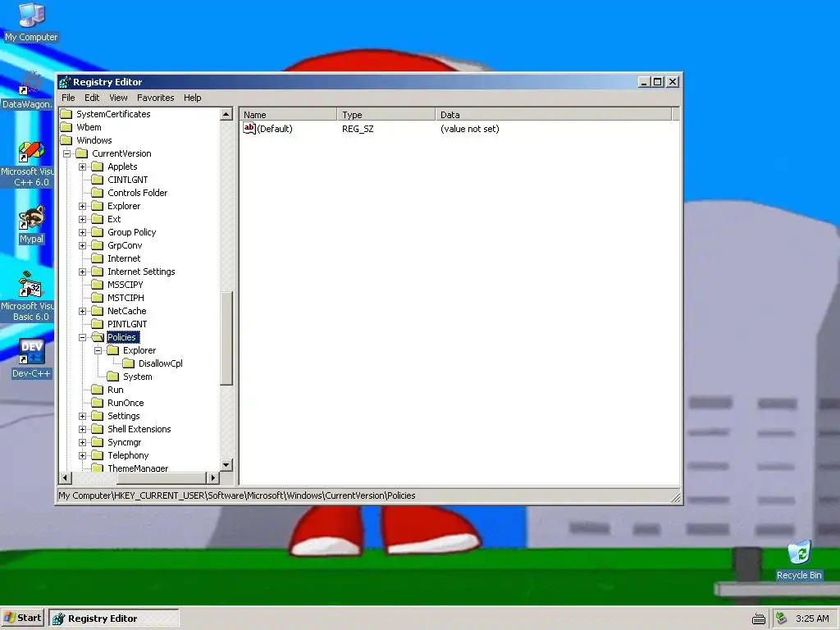Select the Windows folder icon
840x630 pixels.
point(66,140)
